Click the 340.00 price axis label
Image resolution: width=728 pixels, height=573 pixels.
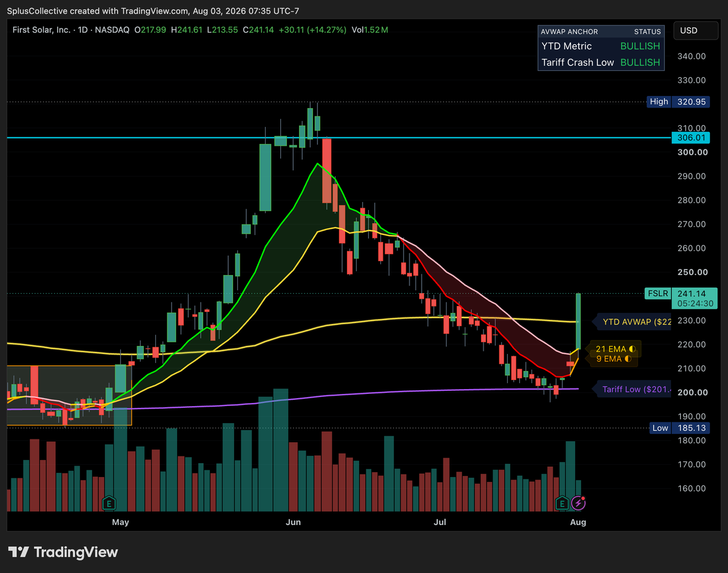click(692, 56)
